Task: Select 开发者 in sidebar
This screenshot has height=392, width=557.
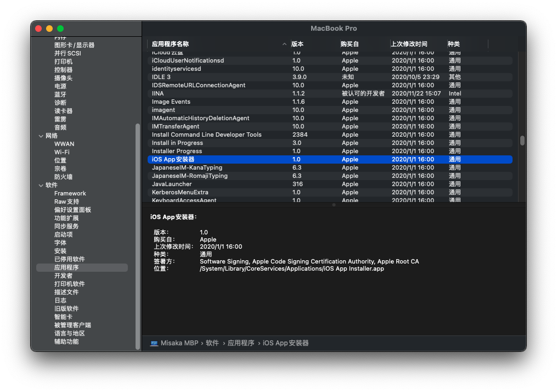Action: pyautogui.click(x=63, y=276)
